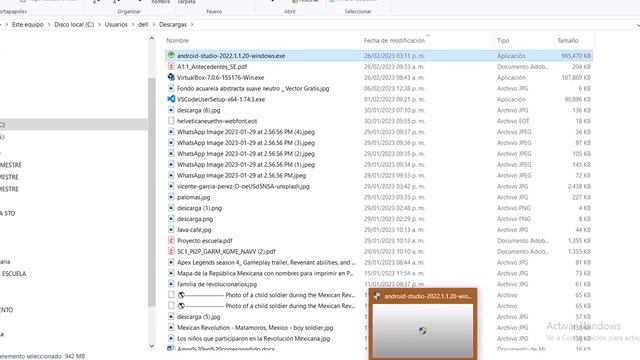Click shield icon in android-studio taskbar preview
Image resolution: width=640 pixels, height=360 pixels.
pos(423,331)
